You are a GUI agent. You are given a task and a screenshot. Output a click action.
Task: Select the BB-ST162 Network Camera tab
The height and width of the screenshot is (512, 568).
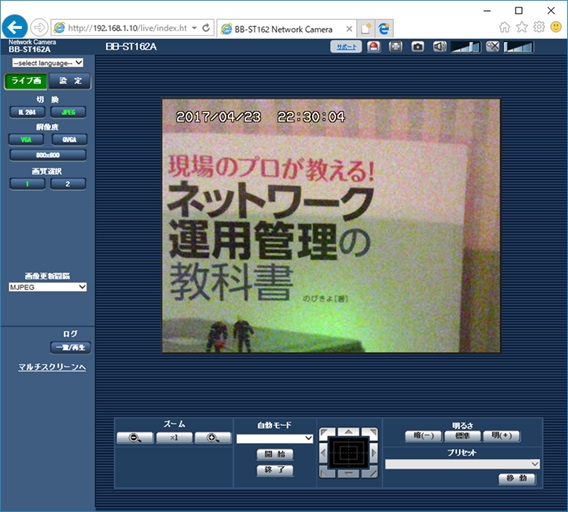click(283, 29)
